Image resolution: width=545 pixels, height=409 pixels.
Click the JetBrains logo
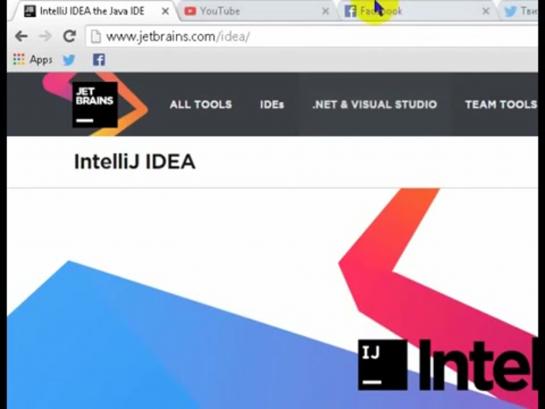tap(95, 104)
